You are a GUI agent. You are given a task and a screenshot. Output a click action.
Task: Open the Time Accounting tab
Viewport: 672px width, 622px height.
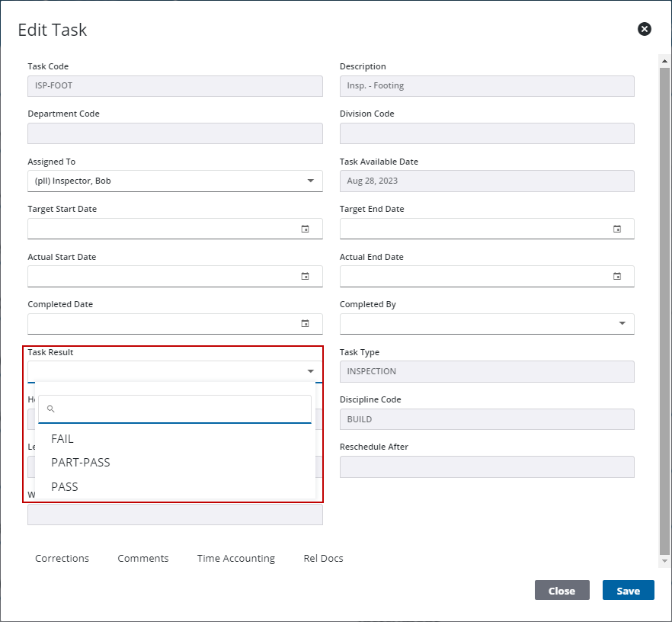pos(235,558)
